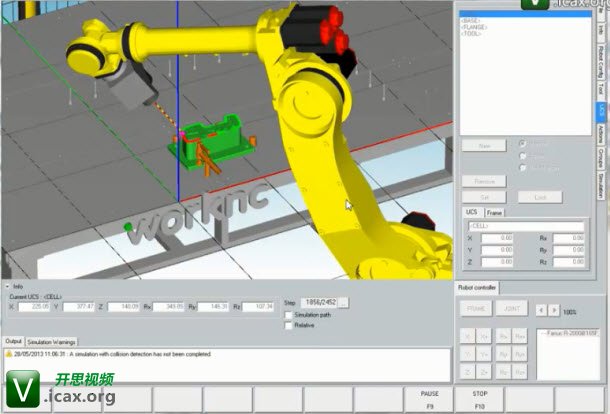This screenshot has width=610, height=414.
Task: Select the Fanuc robot tree item
Action: (x=570, y=333)
